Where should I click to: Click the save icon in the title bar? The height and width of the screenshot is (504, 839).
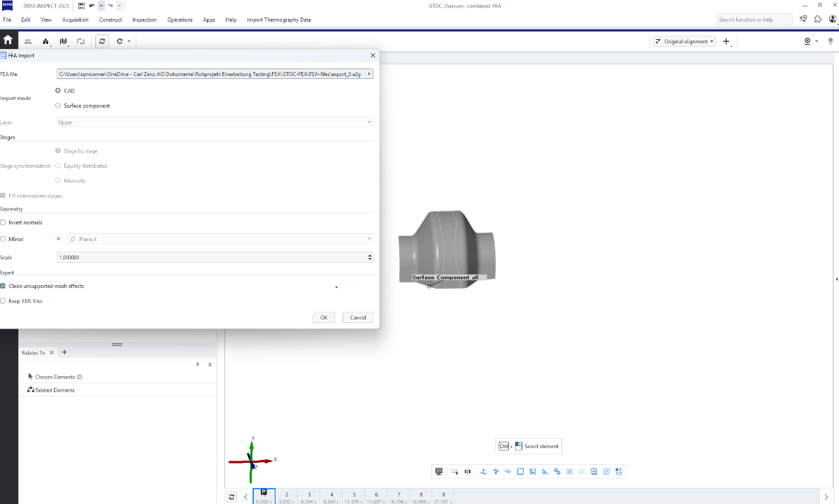point(82,6)
